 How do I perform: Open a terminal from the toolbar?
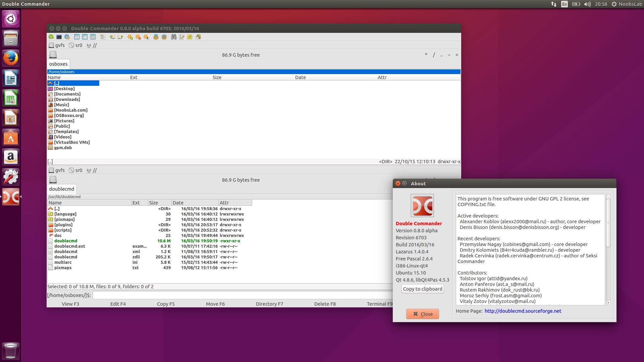(59, 37)
